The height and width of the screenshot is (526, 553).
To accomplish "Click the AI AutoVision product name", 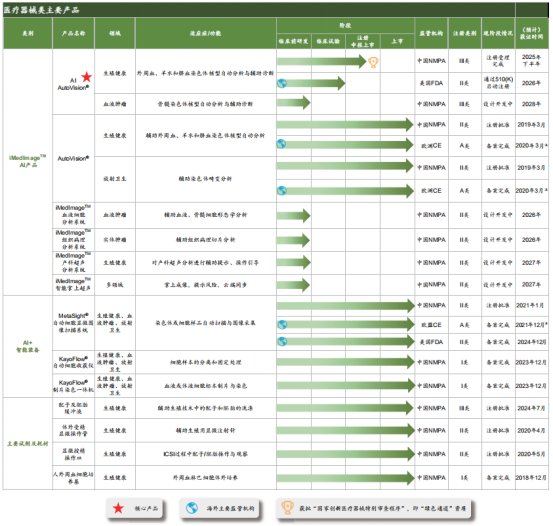I will (73, 84).
